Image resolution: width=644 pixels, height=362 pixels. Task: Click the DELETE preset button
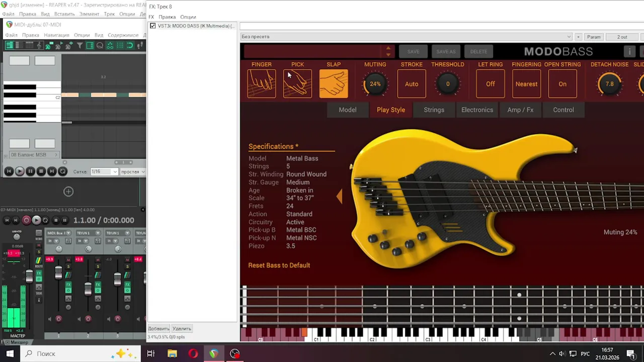[478, 51]
